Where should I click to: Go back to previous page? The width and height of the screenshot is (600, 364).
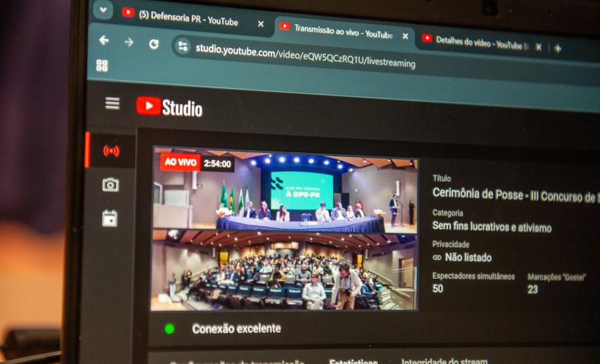tap(104, 40)
